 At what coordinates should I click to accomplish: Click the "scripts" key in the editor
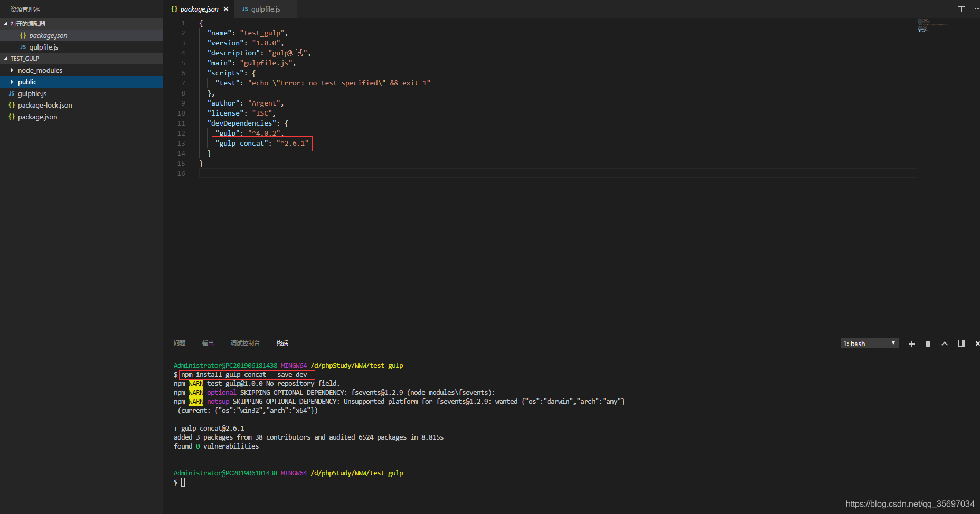(x=225, y=73)
